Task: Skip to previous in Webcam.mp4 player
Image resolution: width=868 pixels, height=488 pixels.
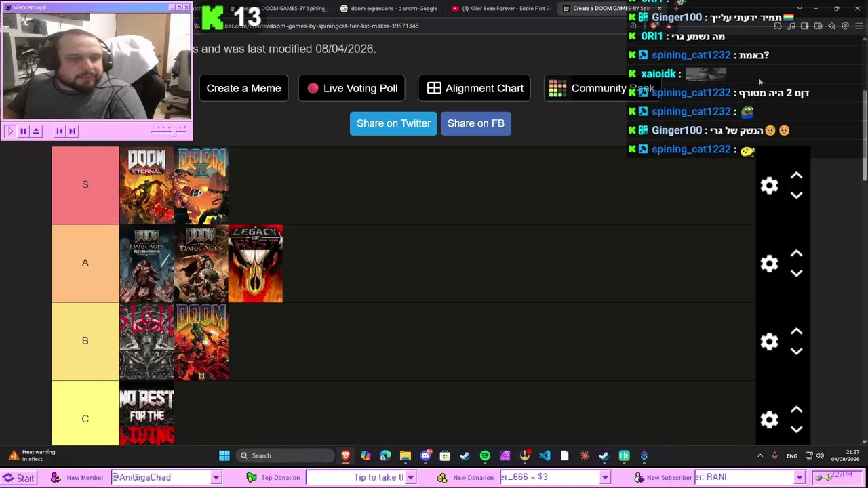Action: (60, 131)
